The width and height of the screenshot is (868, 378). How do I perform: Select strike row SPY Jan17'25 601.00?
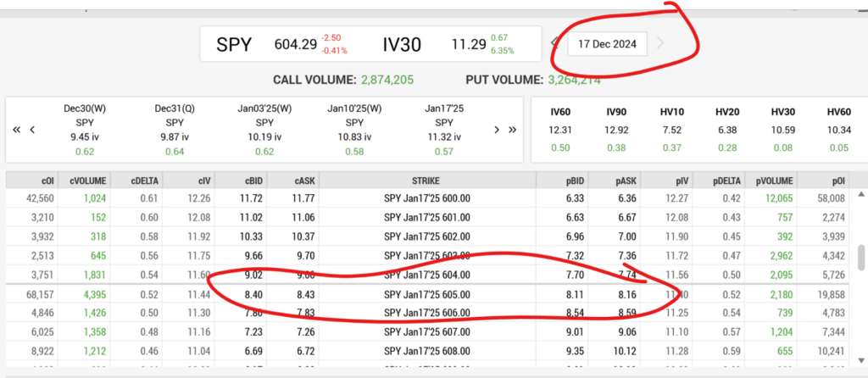(x=427, y=217)
